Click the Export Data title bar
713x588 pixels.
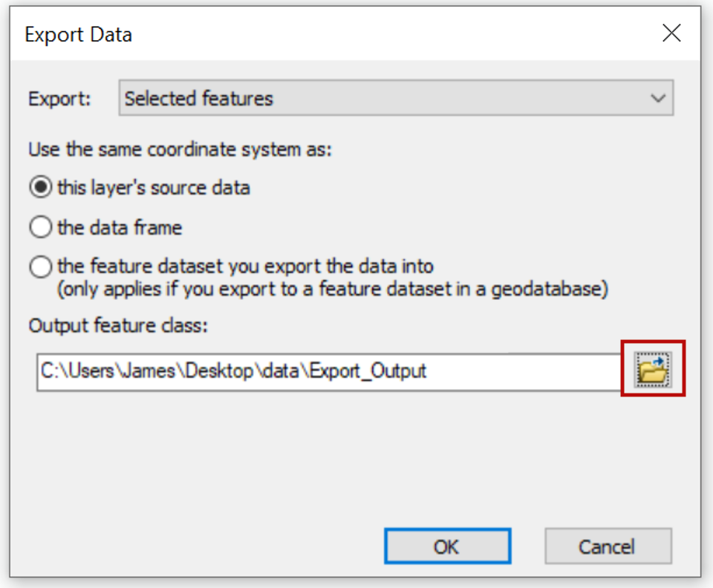click(x=78, y=33)
